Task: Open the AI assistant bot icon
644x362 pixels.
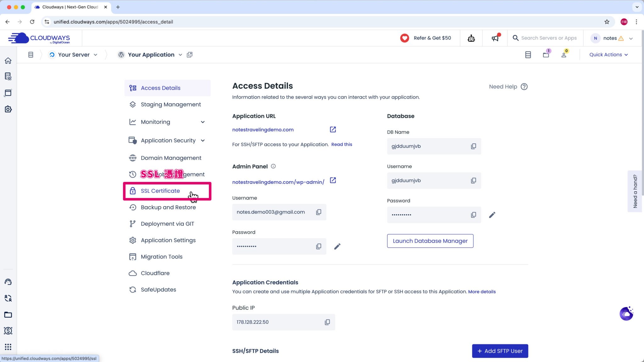Action: click(x=471, y=38)
